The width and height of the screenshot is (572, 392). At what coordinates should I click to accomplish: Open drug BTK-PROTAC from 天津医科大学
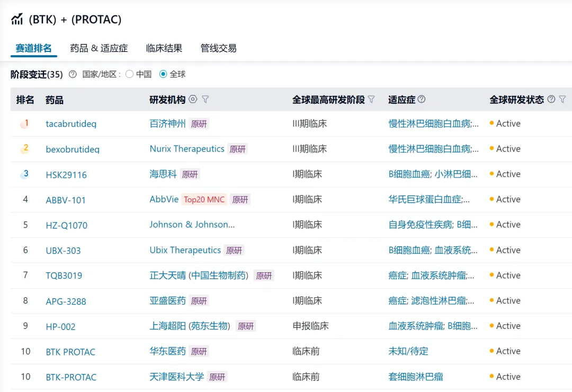point(71,377)
